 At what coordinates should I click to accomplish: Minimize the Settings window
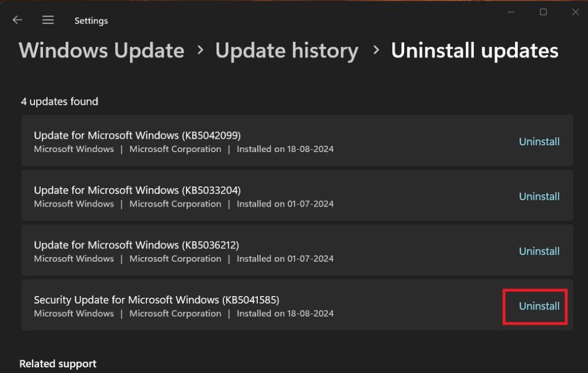point(510,11)
